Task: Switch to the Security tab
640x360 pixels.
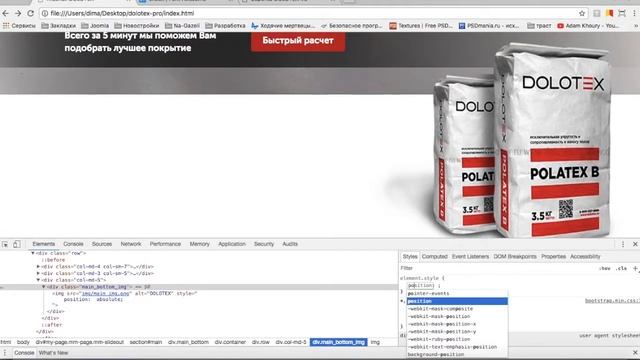Action: point(264,244)
